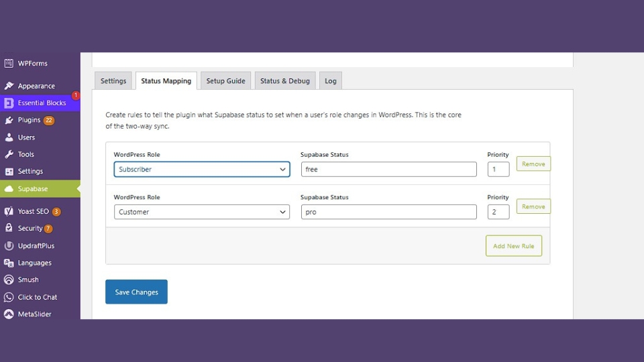The height and width of the screenshot is (362, 644).
Task: Select the Status Mapping tab
Action: [x=166, y=81]
